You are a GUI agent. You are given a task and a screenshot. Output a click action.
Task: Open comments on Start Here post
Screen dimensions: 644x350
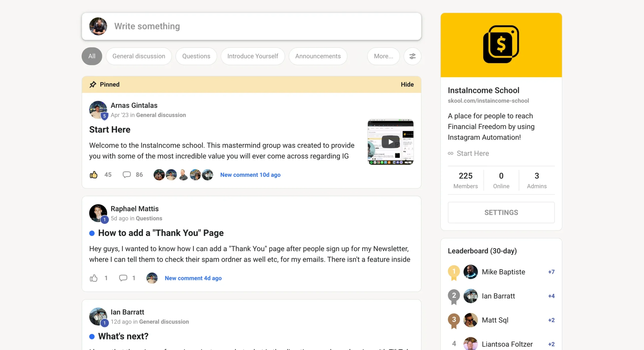tap(127, 175)
